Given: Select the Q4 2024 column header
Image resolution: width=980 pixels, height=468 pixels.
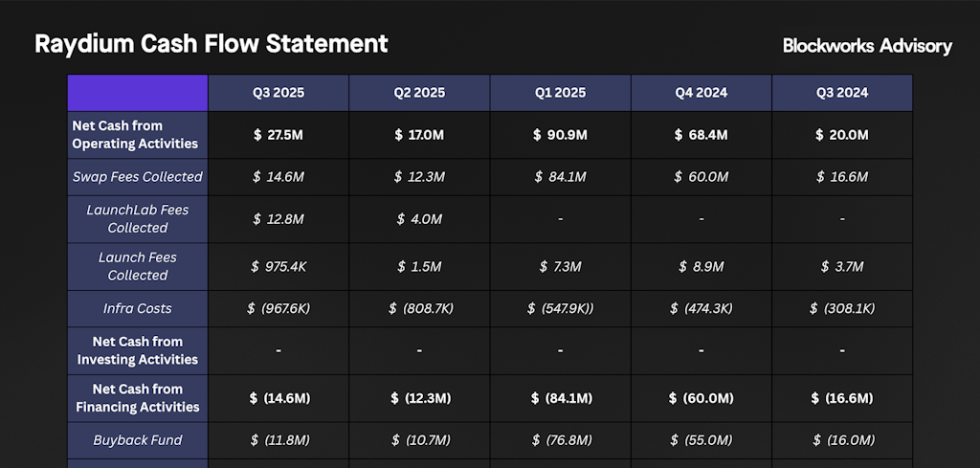Looking at the screenshot, I should 702,93.
